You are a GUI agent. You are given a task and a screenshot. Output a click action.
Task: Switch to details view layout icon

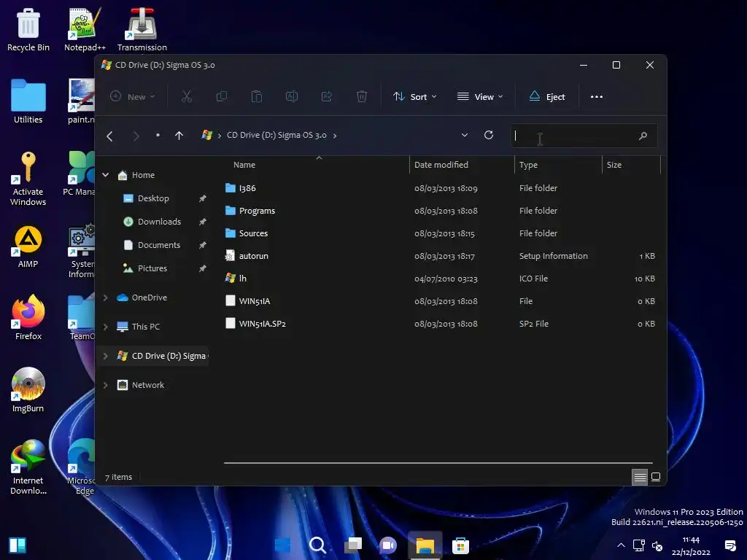click(640, 477)
